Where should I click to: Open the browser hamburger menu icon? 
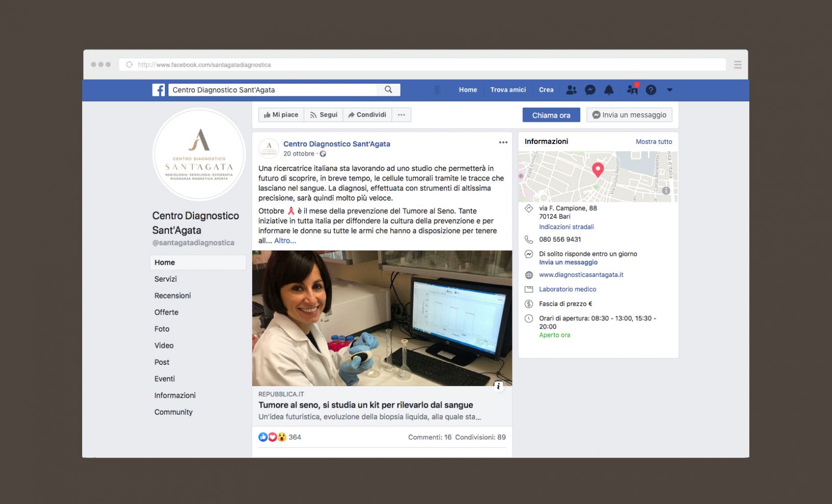pyautogui.click(x=738, y=65)
